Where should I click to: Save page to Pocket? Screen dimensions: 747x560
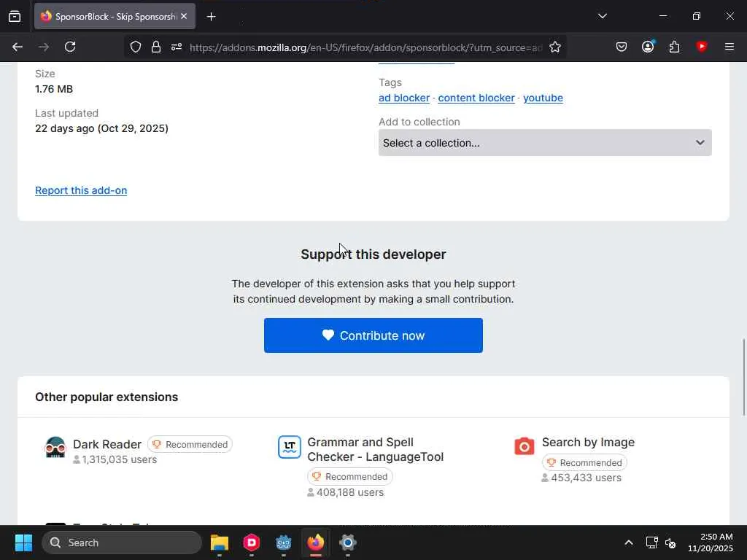click(622, 47)
